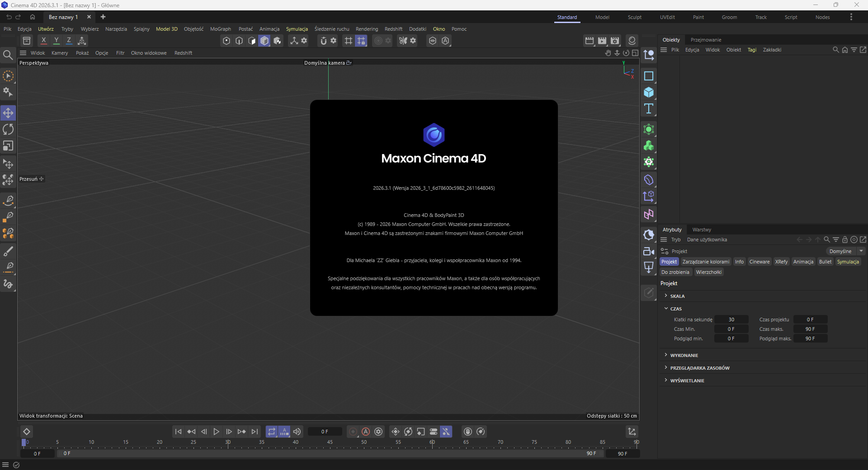Switch to the Sculpt layout tab
Screen dimensions: 868x470
click(635, 17)
